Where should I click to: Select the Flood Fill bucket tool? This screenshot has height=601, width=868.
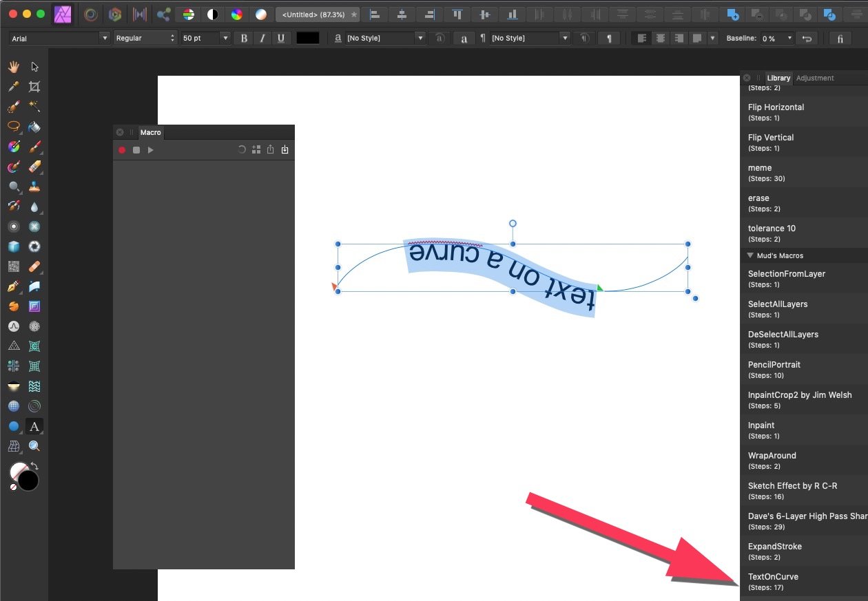point(34,127)
